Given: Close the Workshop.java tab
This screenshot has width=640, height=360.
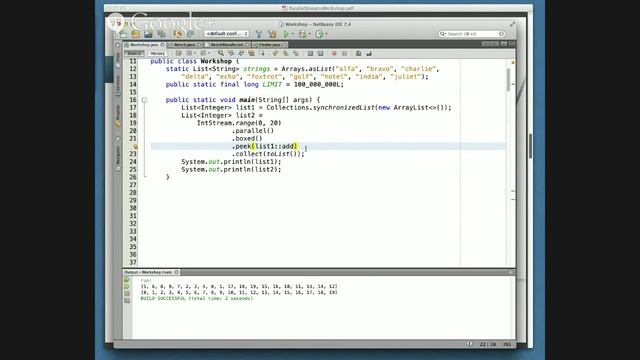Looking at the screenshot, I should point(162,44).
